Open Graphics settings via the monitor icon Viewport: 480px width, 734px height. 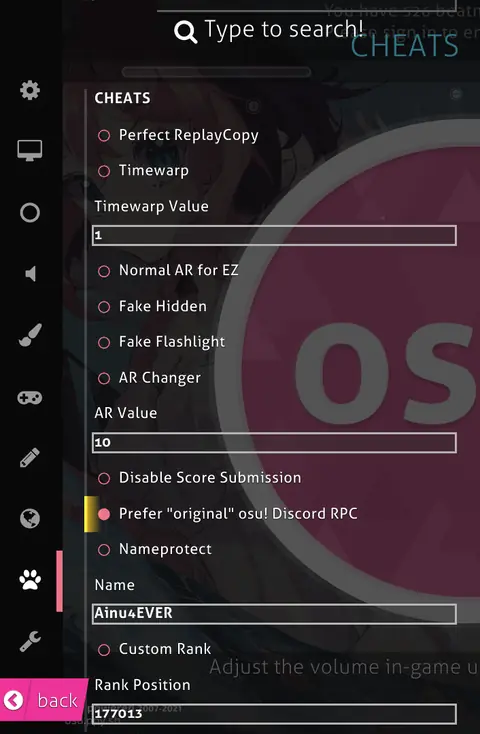click(30, 151)
